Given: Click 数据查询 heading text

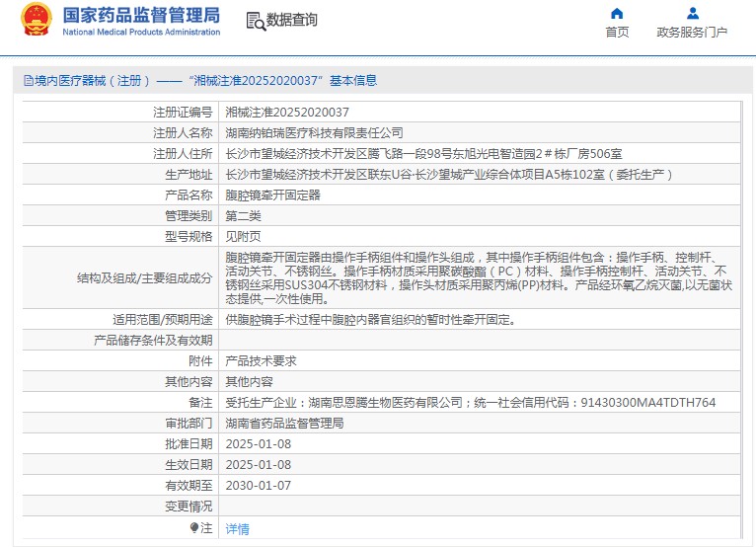Looking at the screenshot, I should click(x=292, y=20).
